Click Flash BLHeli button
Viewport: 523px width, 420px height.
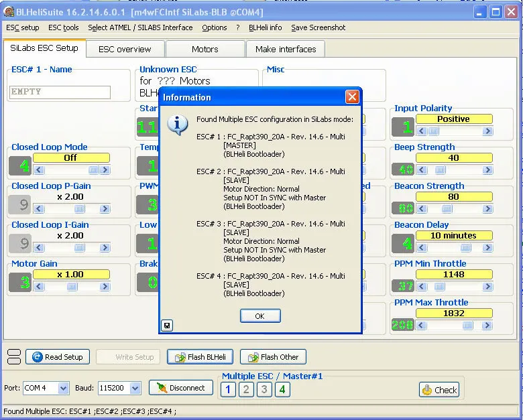pos(201,357)
